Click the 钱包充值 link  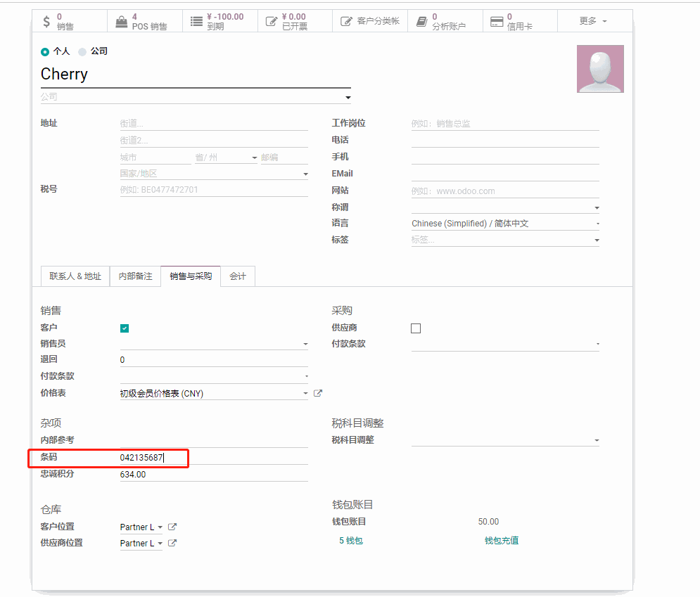[502, 541]
